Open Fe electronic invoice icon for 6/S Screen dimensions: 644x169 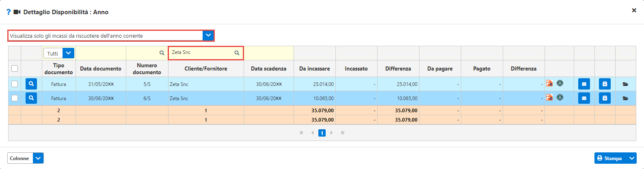point(549,97)
